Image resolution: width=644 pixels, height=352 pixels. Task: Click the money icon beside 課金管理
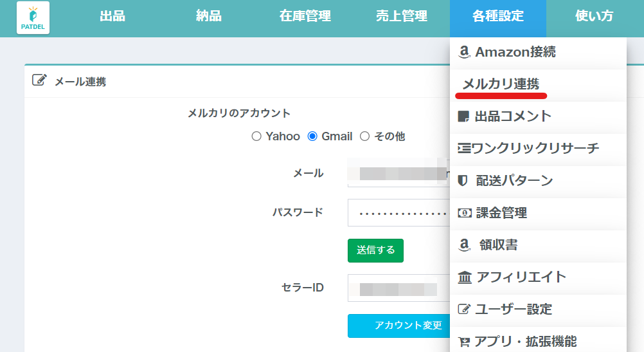click(x=464, y=213)
